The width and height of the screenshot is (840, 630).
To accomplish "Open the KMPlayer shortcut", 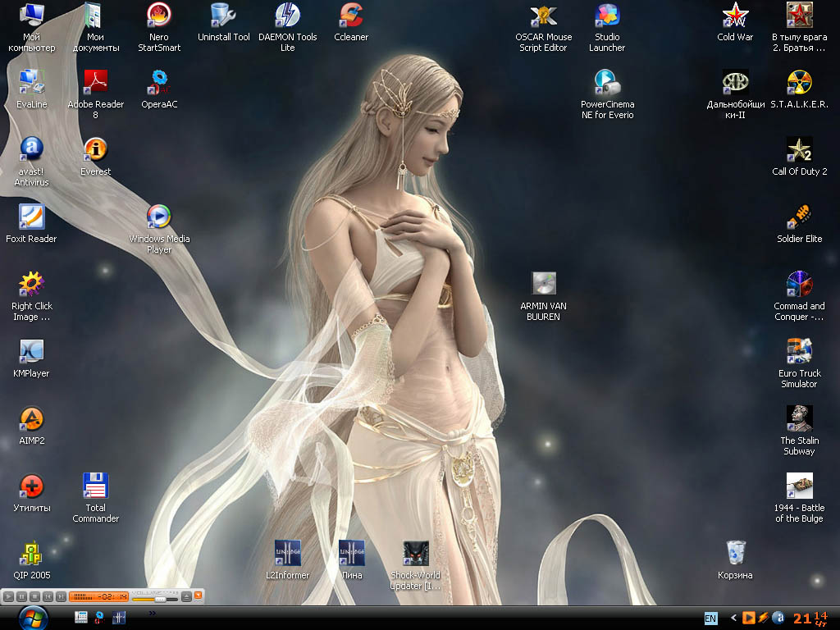I will point(32,358).
